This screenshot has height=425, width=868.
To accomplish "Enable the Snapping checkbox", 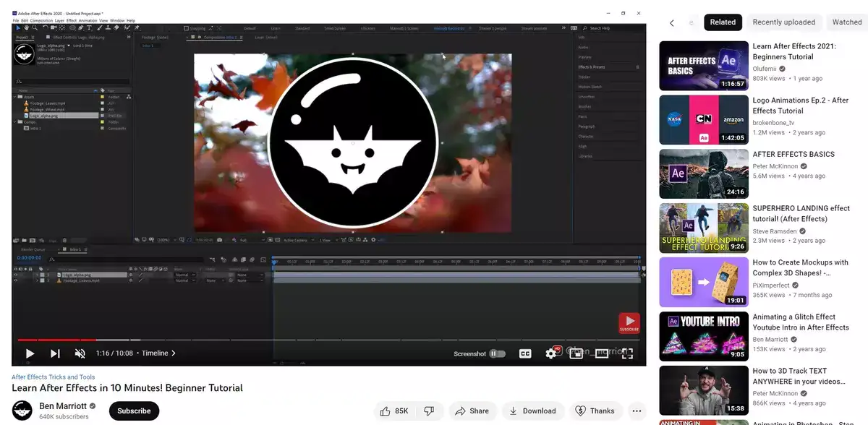I will pos(187,28).
